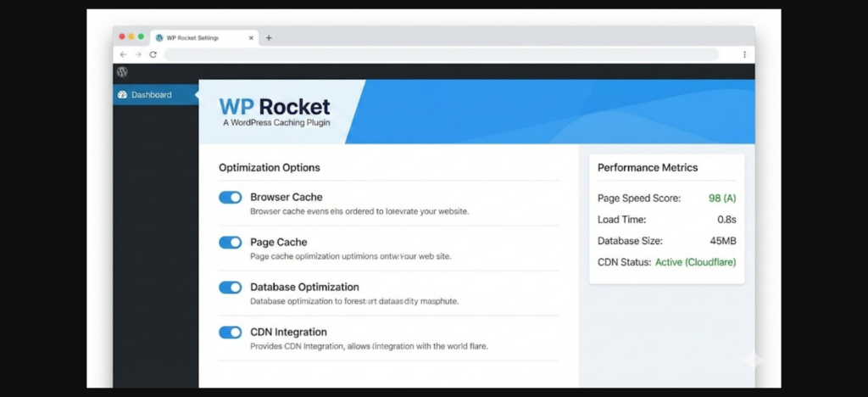
Task: Go back with browser back arrow
Action: click(123, 54)
